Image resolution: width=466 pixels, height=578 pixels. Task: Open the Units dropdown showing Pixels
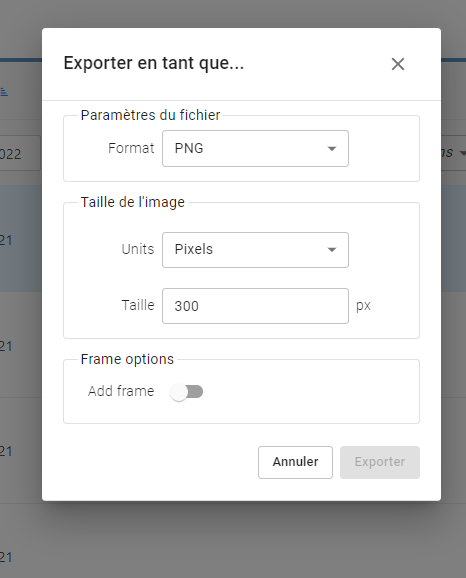[x=255, y=250]
